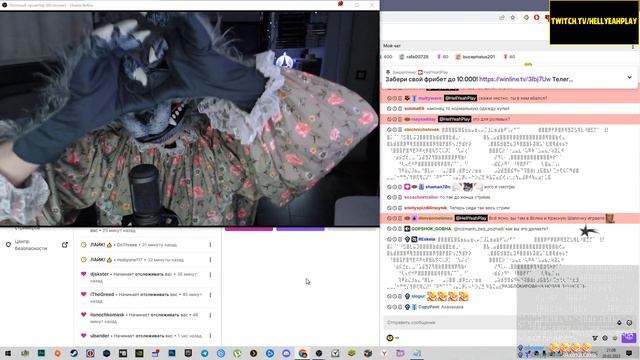Screen dimensions: 640x360
Task: Bookmark page with the browser star icon
Action: (x=513, y=18)
